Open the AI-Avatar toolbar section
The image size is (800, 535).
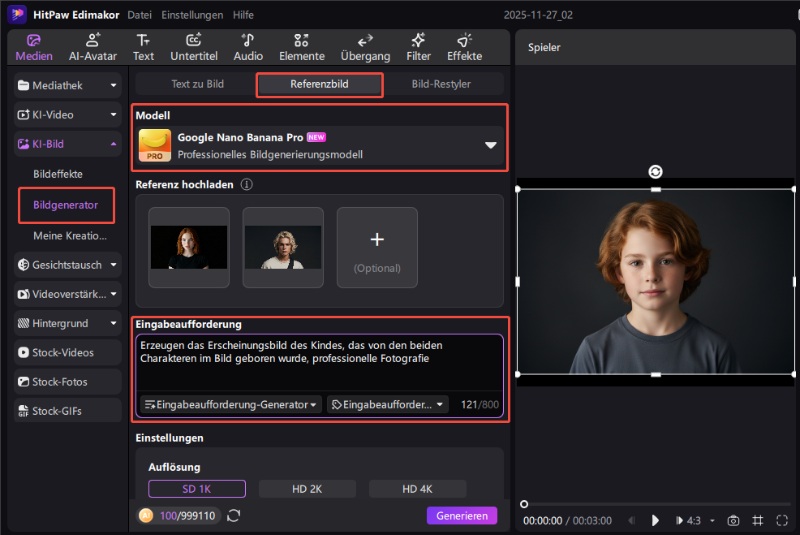[x=92, y=46]
